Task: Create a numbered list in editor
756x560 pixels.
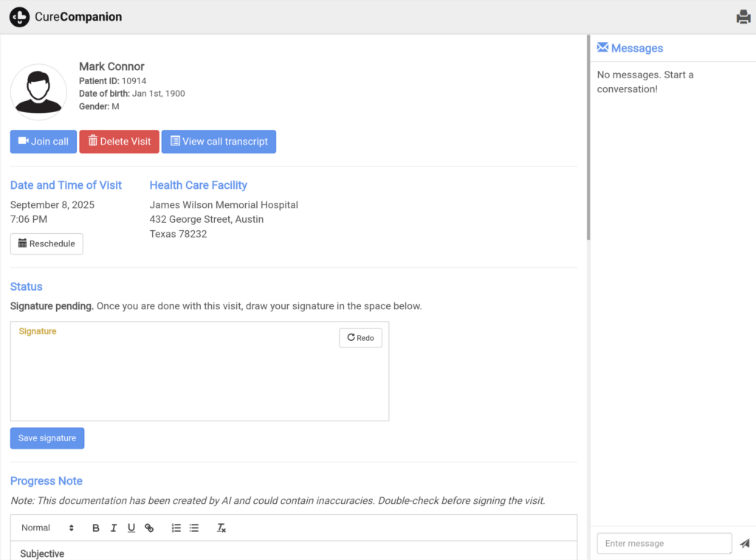Action: pos(176,528)
